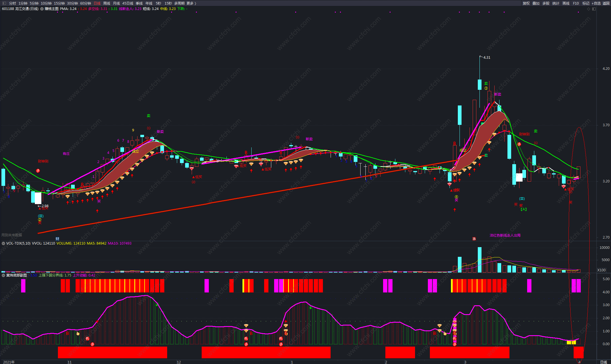Viewport: 611px width, 364px height.
Task: Open 复权 adjustment dropdown
Action: 526,3
